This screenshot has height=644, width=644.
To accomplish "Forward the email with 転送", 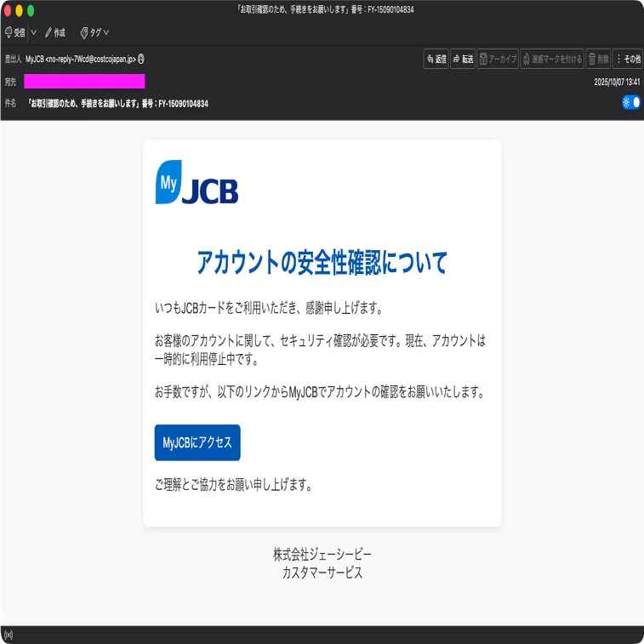I will tap(463, 60).
